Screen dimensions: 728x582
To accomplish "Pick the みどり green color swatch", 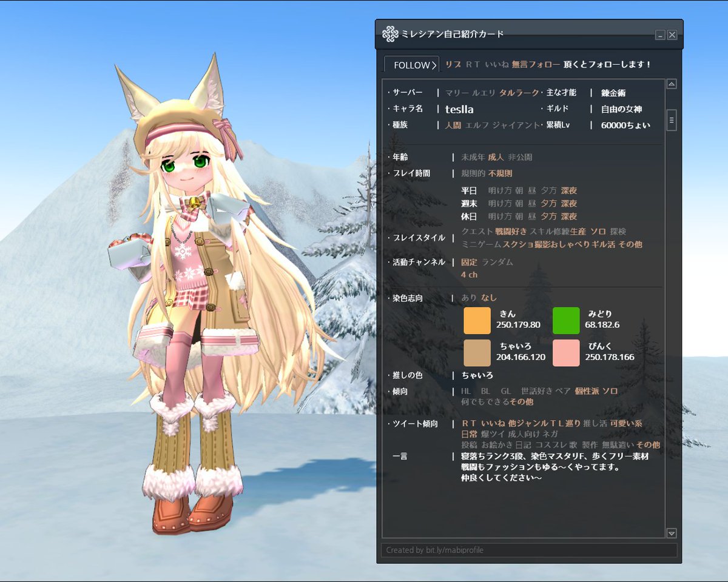I will pos(566,321).
